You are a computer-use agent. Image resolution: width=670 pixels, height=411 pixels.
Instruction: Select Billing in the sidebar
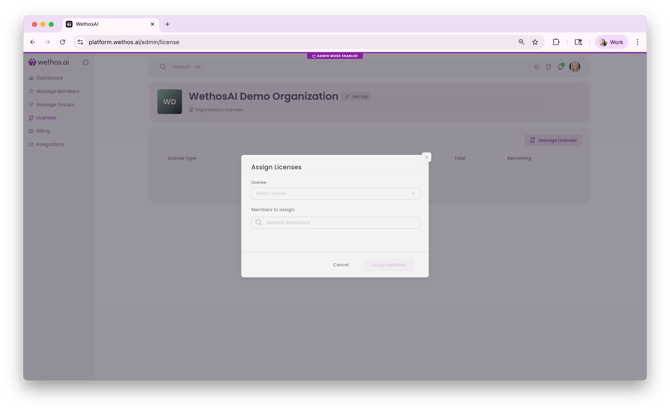(43, 131)
